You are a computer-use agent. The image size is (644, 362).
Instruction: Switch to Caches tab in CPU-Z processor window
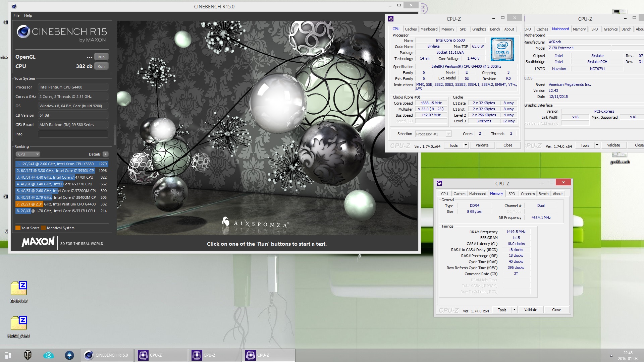(x=411, y=29)
